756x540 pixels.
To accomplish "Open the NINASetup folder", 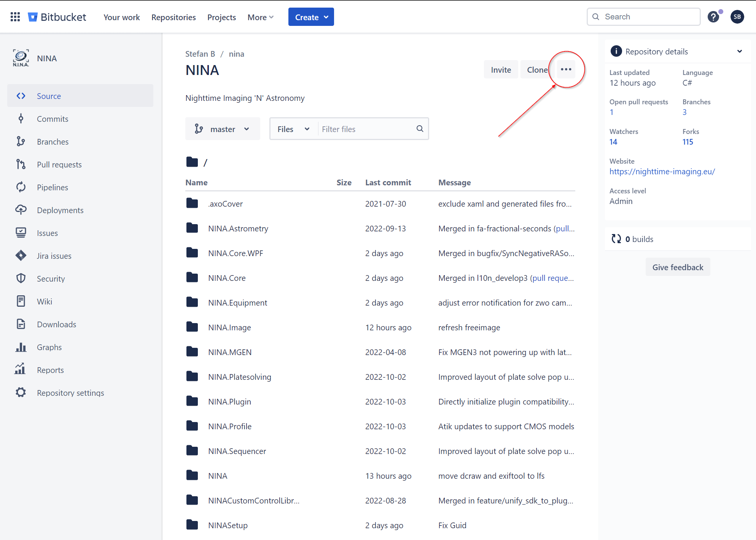I will 228,525.
